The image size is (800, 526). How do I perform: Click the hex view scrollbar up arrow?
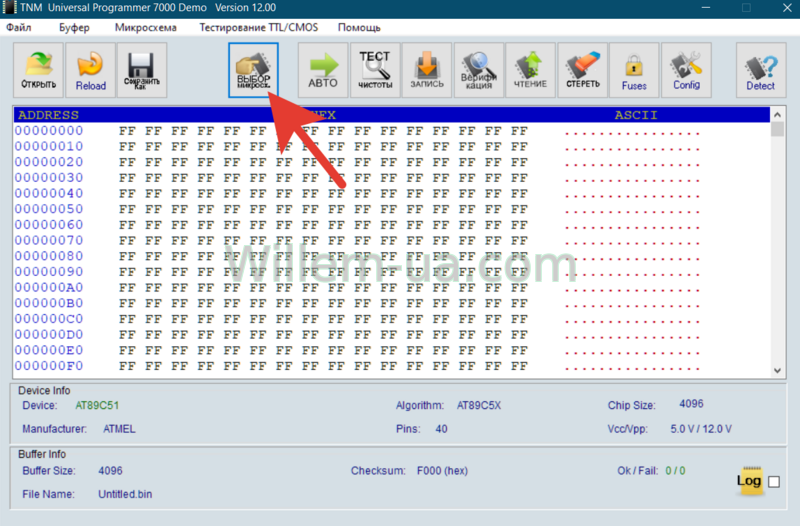click(x=777, y=115)
